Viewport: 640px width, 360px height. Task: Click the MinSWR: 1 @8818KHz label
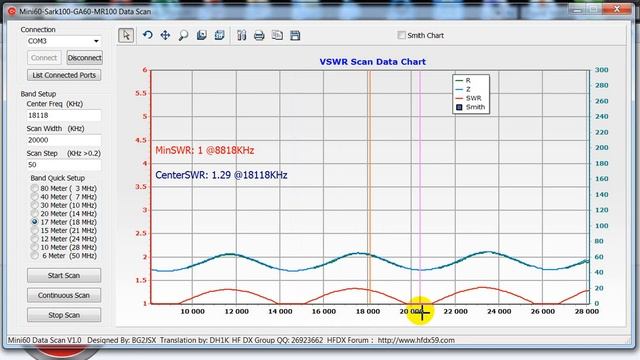point(205,150)
